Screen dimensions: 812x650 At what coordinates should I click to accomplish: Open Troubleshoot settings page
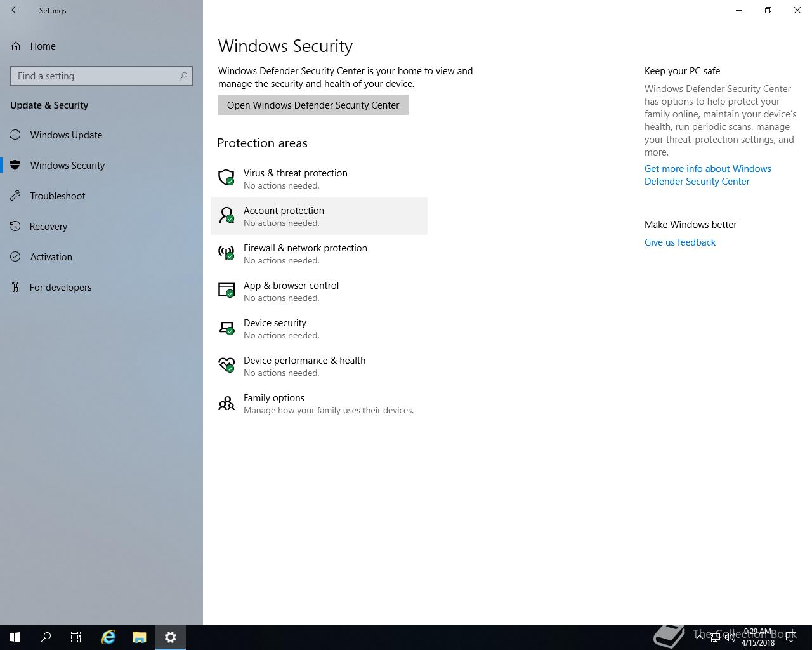pos(101,196)
